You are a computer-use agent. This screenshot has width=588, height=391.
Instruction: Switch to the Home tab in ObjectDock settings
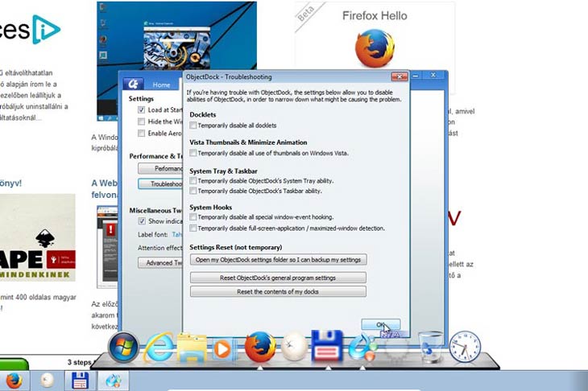(x=161, y=84)
